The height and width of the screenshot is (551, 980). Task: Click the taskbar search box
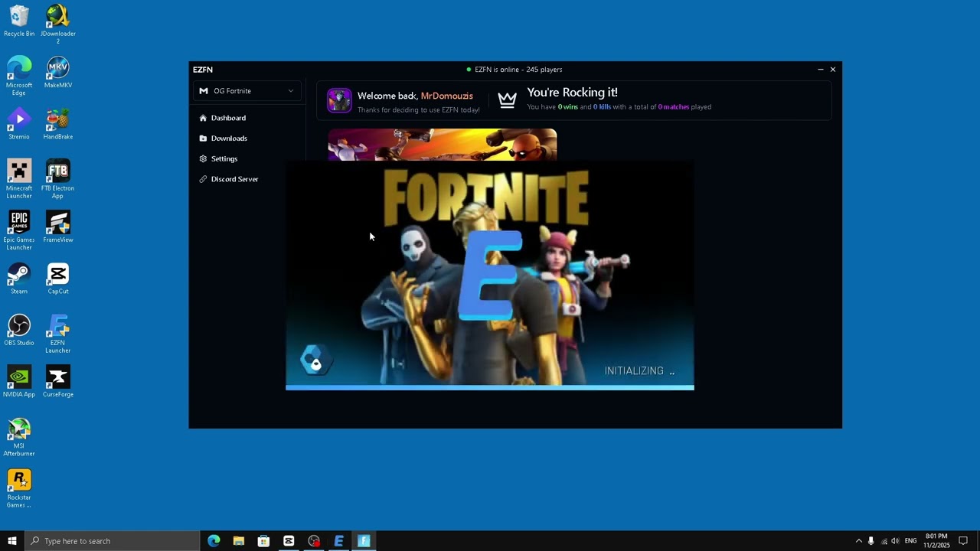(x=113, y=541)
